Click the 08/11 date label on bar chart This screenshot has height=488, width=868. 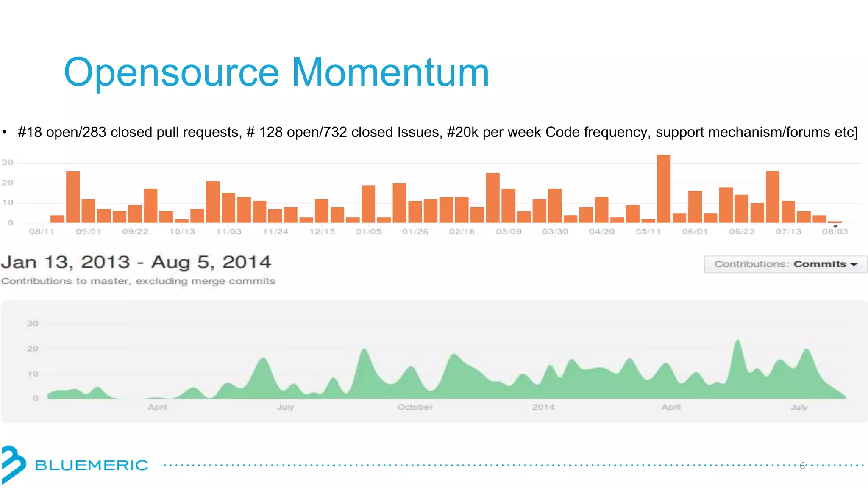pos(42,232)
